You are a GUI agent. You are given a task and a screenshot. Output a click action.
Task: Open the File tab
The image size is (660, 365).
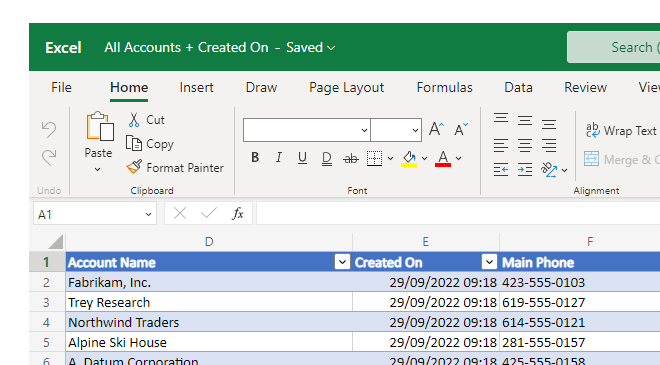(61, 87)
